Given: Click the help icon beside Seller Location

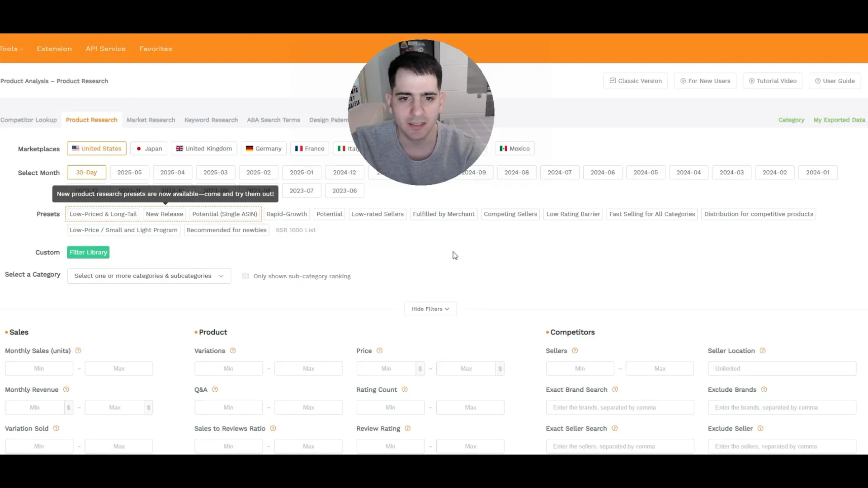Looking at the screenshot, I should (x=763, y=351).
